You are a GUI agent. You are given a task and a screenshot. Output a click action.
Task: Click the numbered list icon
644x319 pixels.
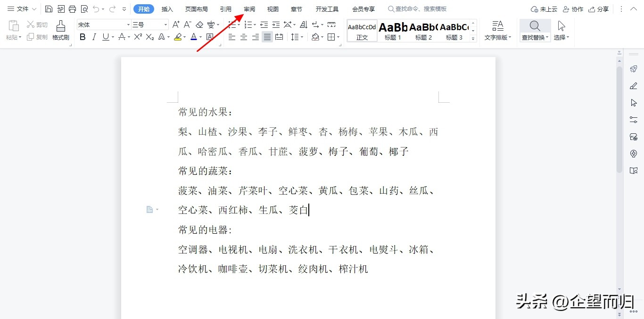[248, 25]
